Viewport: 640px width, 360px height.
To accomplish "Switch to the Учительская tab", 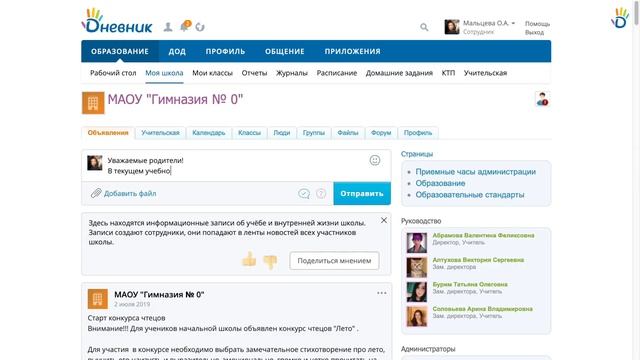I will (x=160, y=133).
